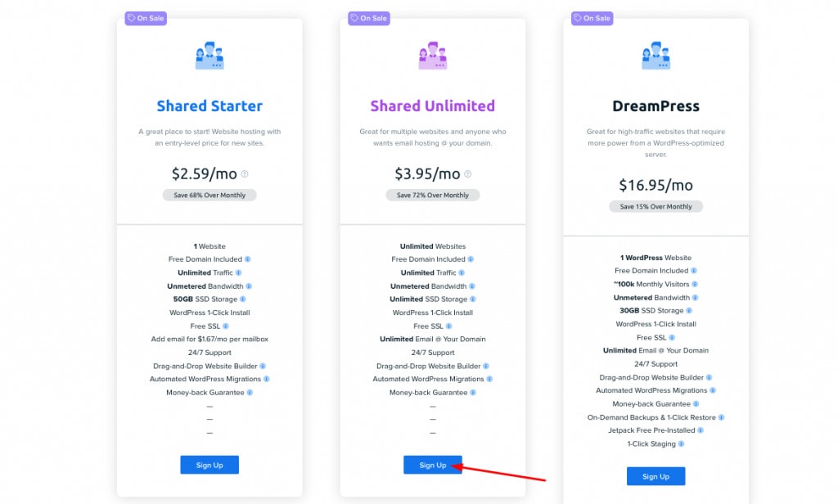Screen dimensions: 838x504
Task: Click info icon for ~100k Monthly Visitors
Action: pos(695,285)
